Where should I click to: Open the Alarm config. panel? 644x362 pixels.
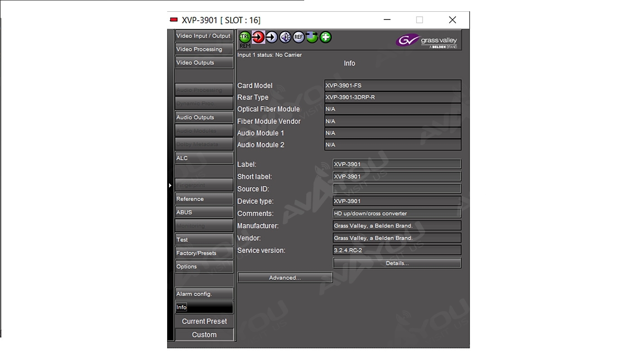coord(204,294)
